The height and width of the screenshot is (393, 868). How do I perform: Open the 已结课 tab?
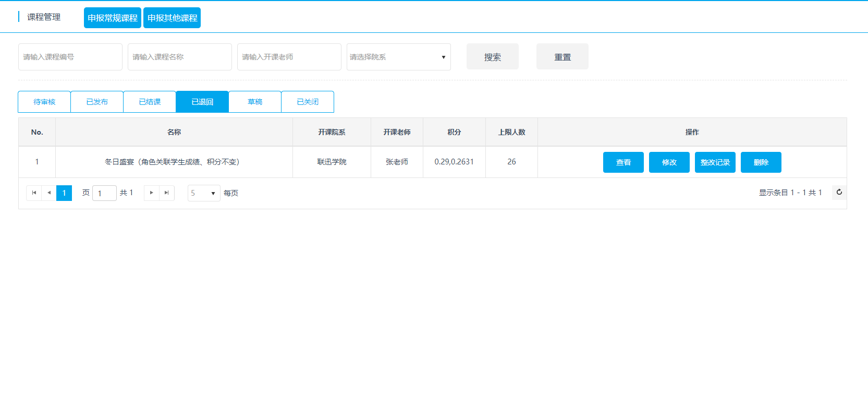click(150, 102)
